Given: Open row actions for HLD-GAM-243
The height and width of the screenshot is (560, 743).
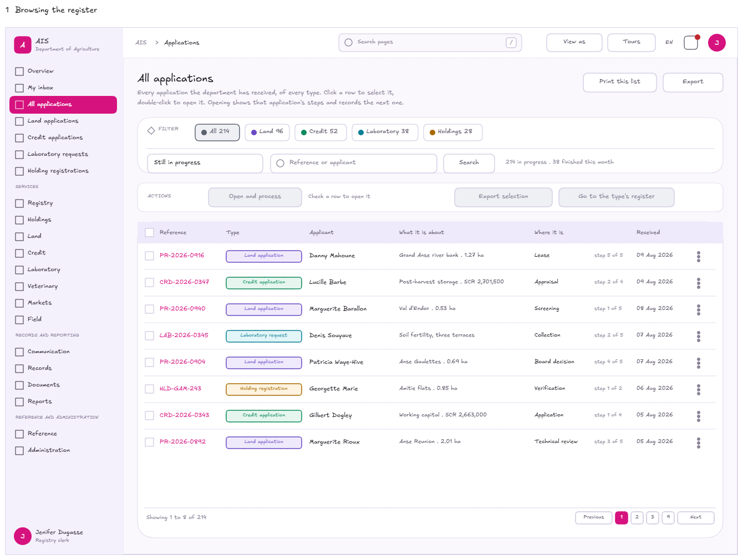Looking at the screenshot, I should point(699,389).
